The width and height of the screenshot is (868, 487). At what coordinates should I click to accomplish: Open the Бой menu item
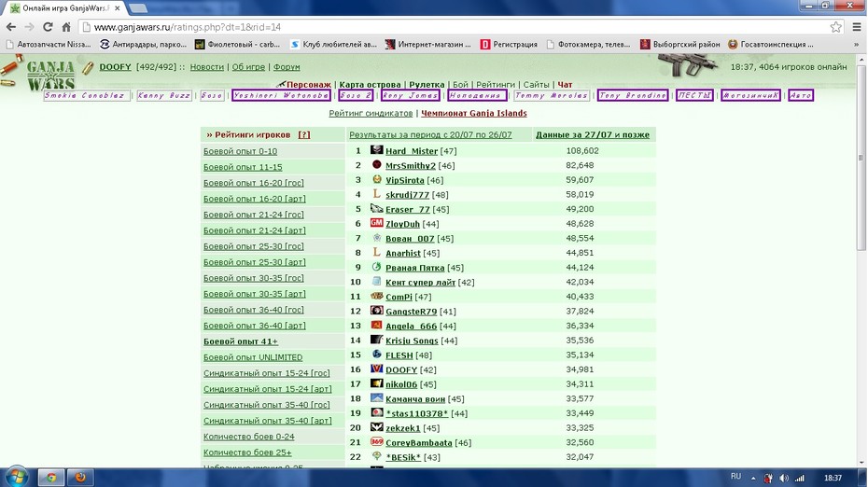[460, 85]
